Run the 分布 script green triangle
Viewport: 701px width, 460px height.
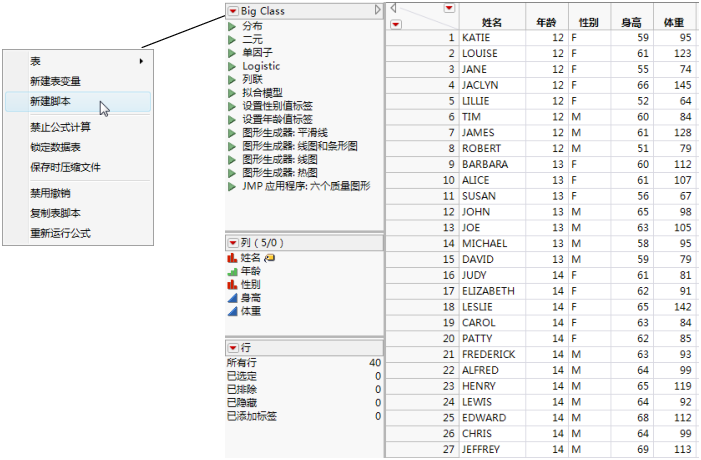tap(232, 26)
